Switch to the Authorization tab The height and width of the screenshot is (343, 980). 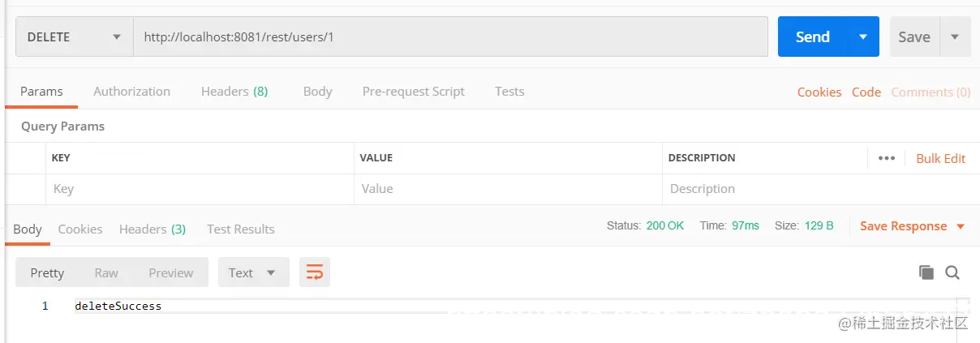coord(131,92)
